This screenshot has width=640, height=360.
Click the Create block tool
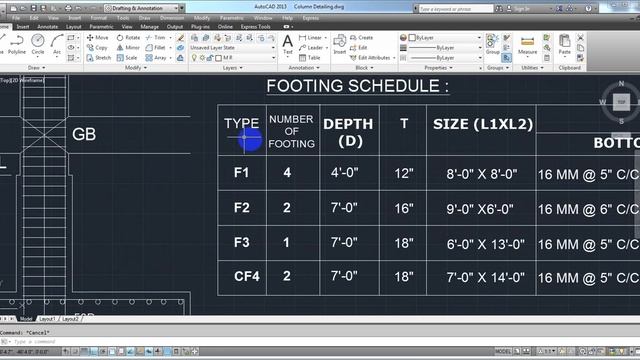(x=362, y=38)
